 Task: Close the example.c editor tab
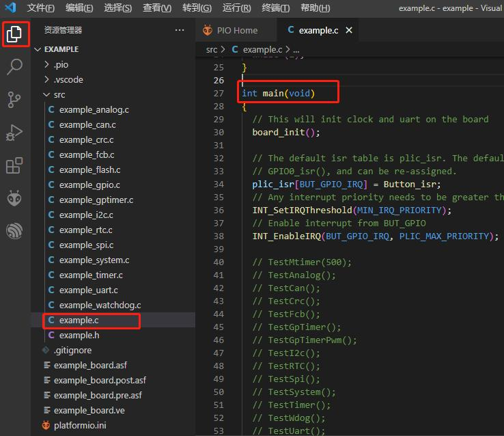(349, 30)
